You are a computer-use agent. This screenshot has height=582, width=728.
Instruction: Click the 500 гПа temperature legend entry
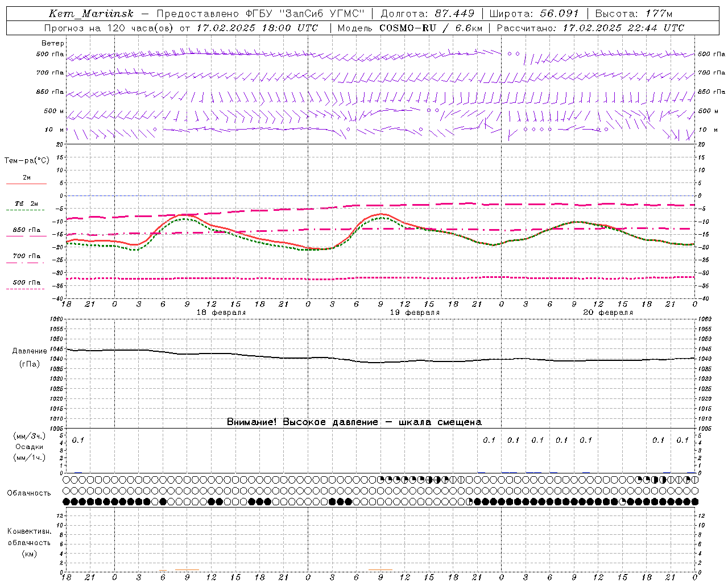(27, 282)
